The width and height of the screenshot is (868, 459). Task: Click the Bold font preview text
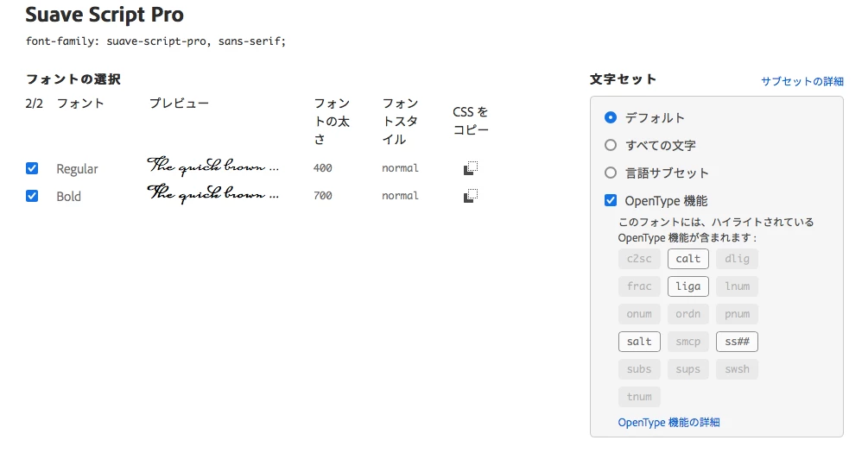[x=213, y=193]
